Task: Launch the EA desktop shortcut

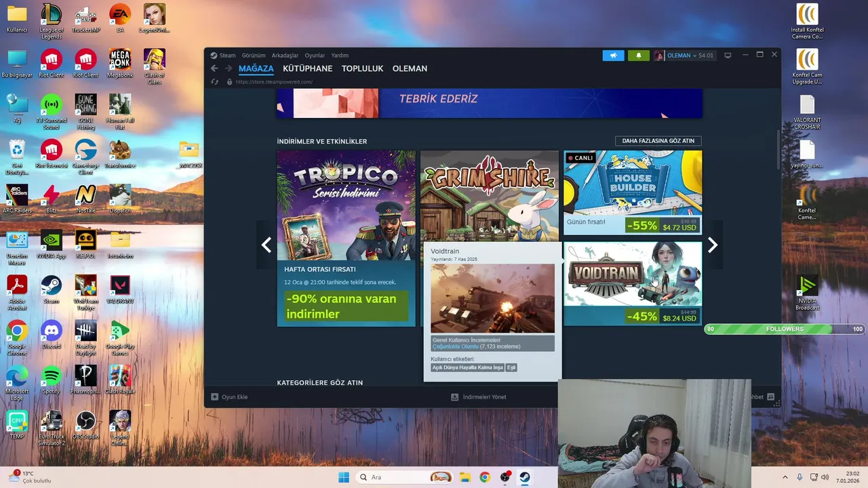Action: tap(120, 18)
